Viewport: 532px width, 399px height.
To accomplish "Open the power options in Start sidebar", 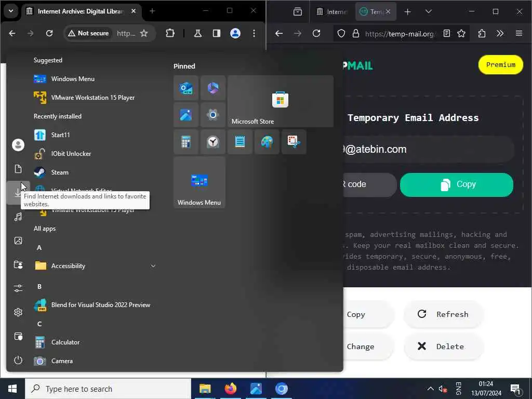I will pyautogui.click(x=18, y=360).
